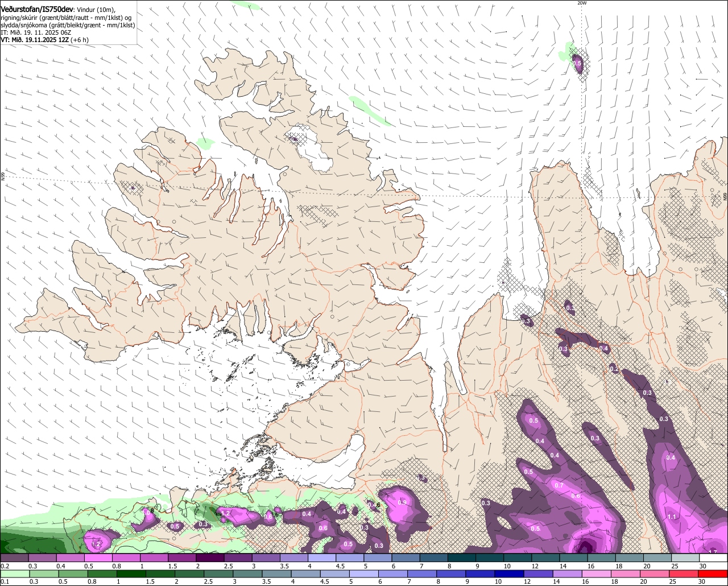Pick the light lavender swatch labeled 4 in the purple scale

pyautogui.click(x=322, y=558)
